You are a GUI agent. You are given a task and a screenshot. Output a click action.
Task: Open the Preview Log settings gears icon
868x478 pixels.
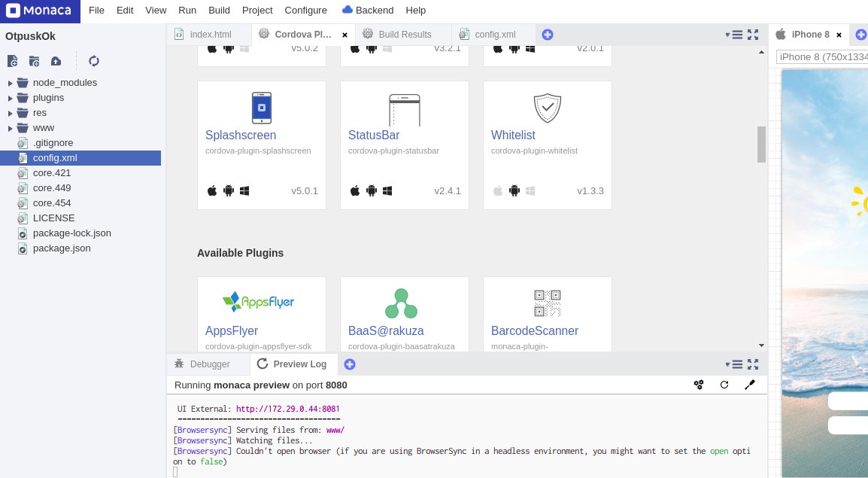[x=699, y=385]
